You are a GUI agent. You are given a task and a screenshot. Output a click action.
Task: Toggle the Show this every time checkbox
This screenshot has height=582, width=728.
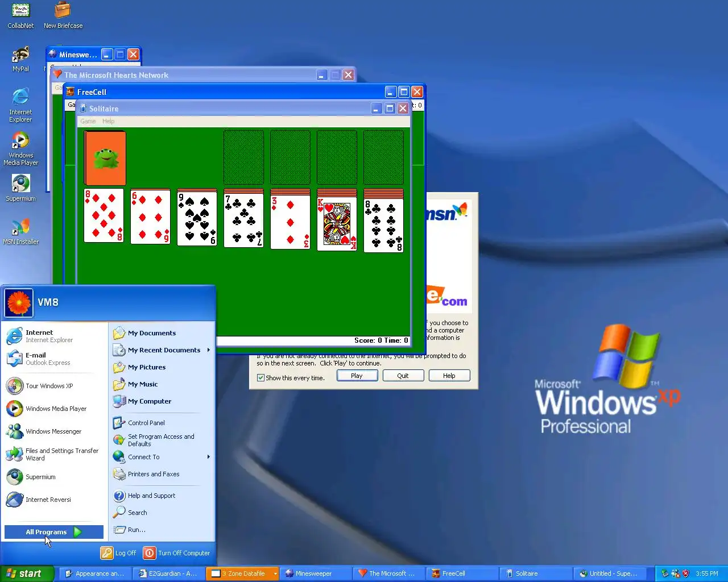click(x=261, y=377)
